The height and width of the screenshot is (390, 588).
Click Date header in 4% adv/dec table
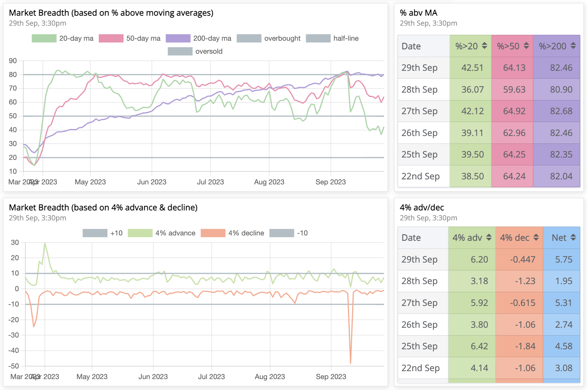click(411, 238)
